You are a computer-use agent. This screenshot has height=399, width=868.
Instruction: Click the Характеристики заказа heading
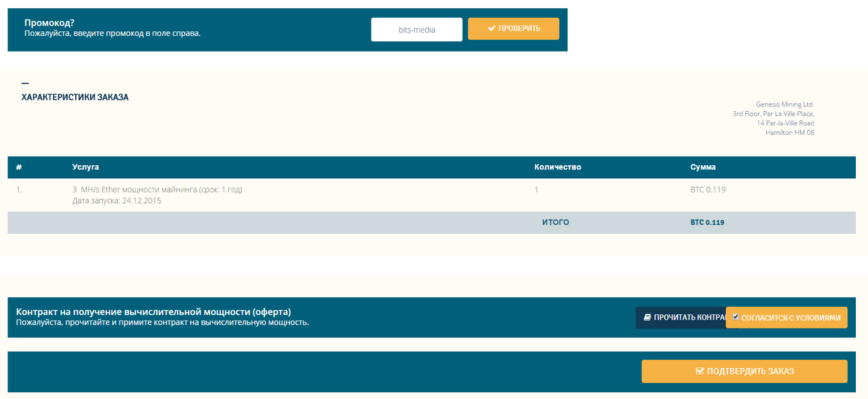[75, 98]
